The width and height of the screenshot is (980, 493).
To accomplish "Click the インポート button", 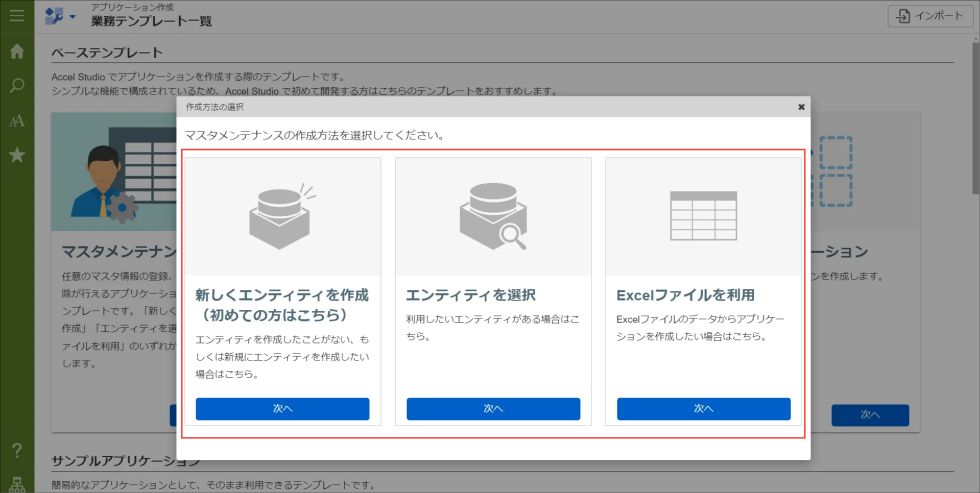I will (930, 16).
